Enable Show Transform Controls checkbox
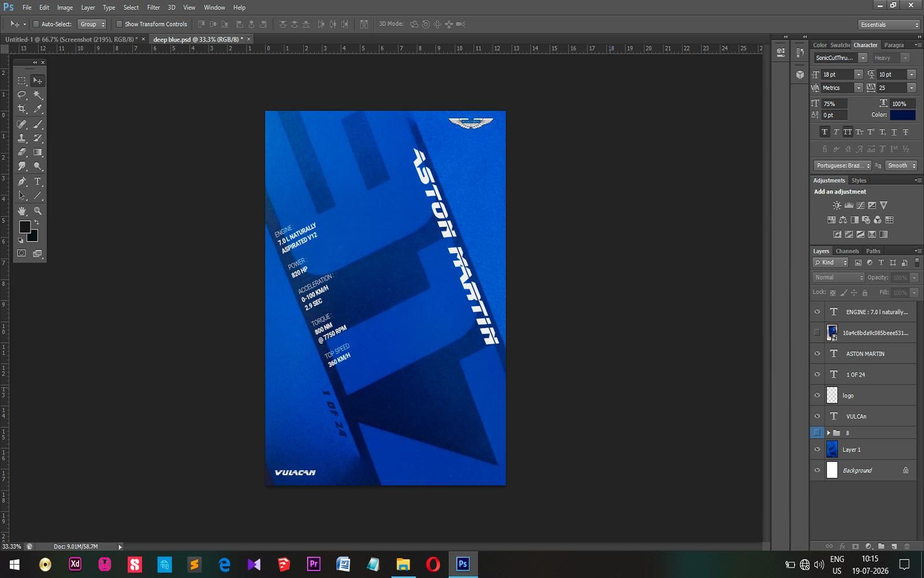Screen dimensions: 924x578 tap(120, 24)
